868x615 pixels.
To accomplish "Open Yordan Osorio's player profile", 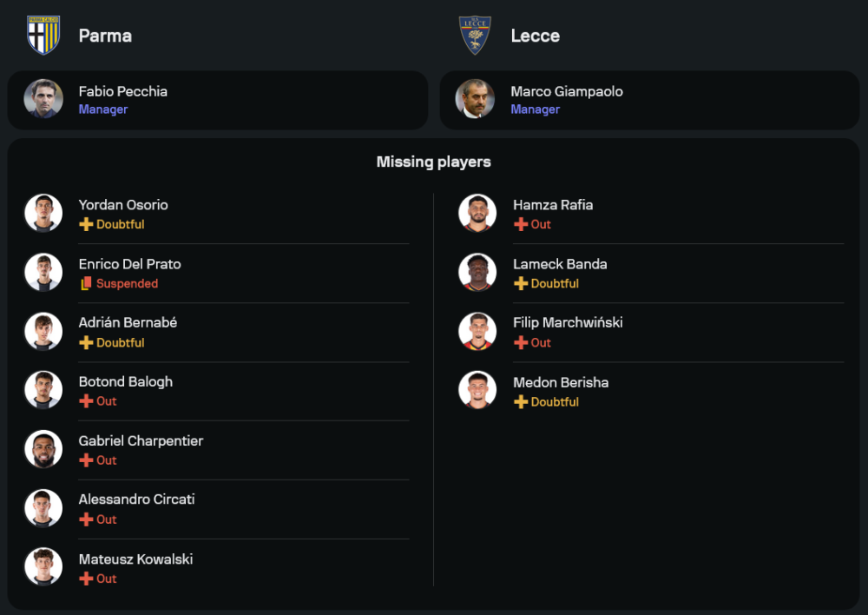I will click(123, 205).
